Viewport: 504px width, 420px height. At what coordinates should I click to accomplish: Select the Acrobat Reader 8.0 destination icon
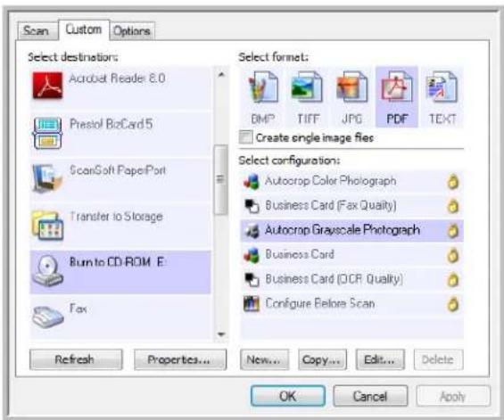tap(47, 86)
